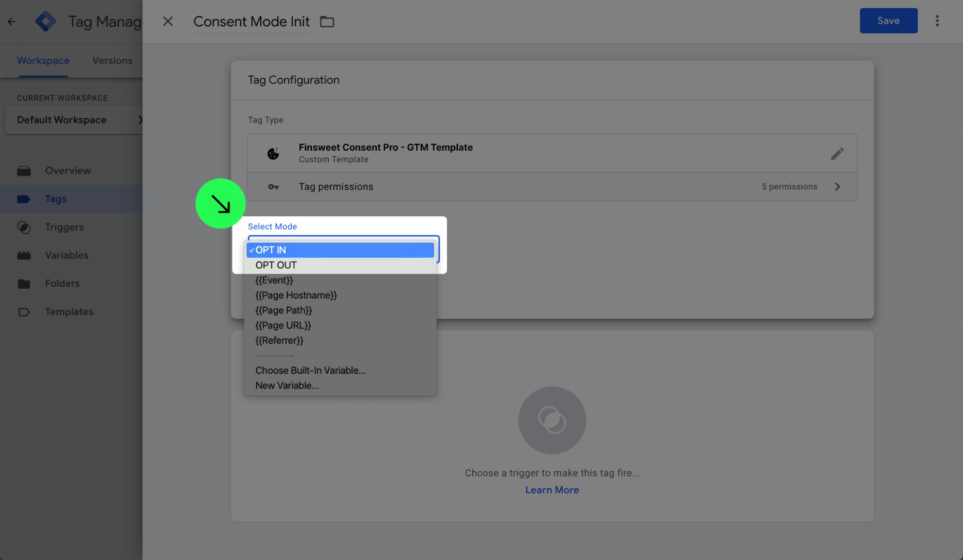The height and width of the screenshot is (560, 963).
Task: Open the three-dot more options menu
Action: (937, 21)
